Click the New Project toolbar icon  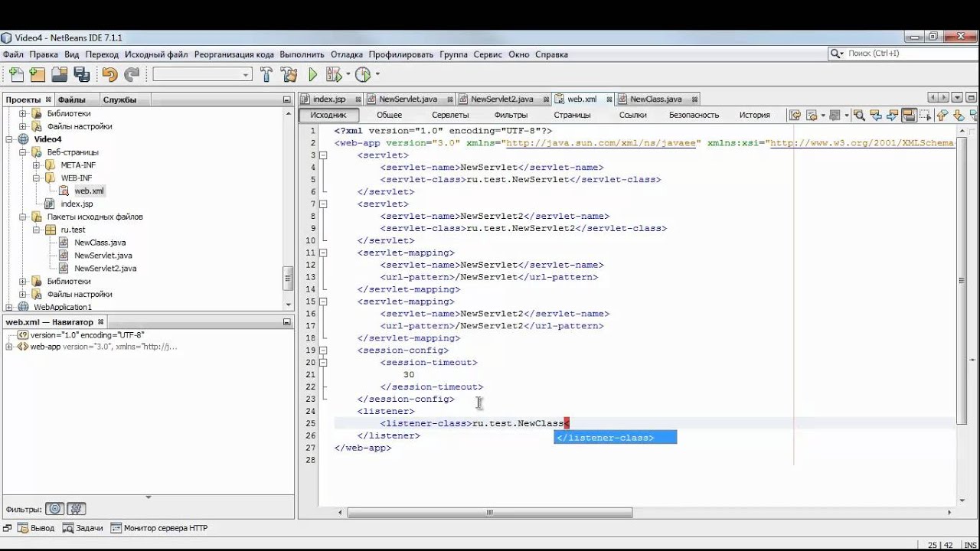tap(37, 74)
